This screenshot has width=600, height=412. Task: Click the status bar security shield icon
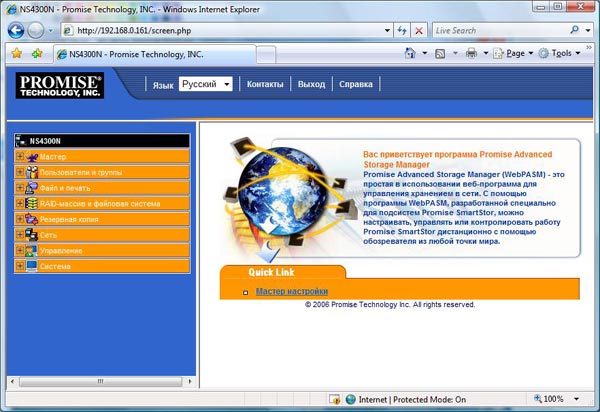[x=335, y=399]
